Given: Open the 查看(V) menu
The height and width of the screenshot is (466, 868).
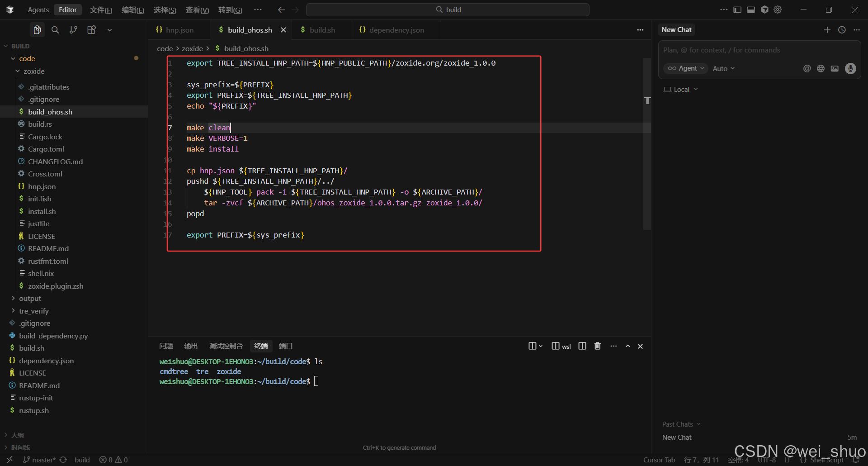Looking at the screenshot, I should point(197,10).
